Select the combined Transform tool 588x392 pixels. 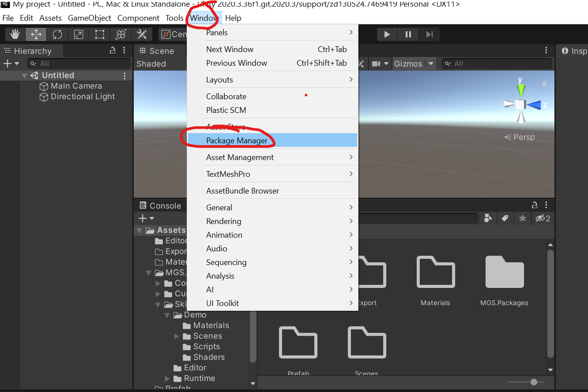coord(121,34)
